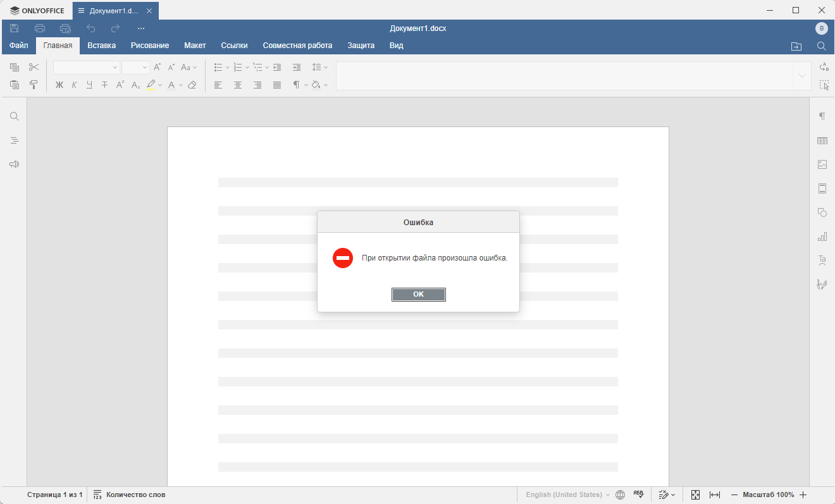Click the Increase indent icon

coord(297,67)
